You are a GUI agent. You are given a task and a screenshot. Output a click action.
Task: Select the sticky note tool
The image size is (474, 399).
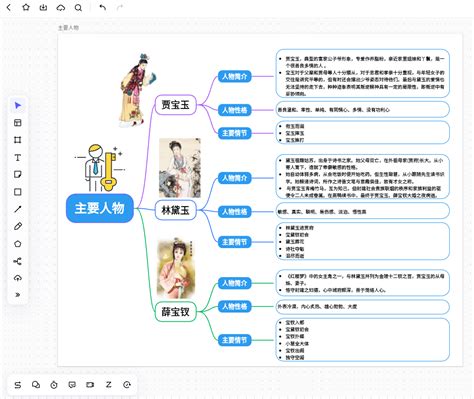pos(18,174)
